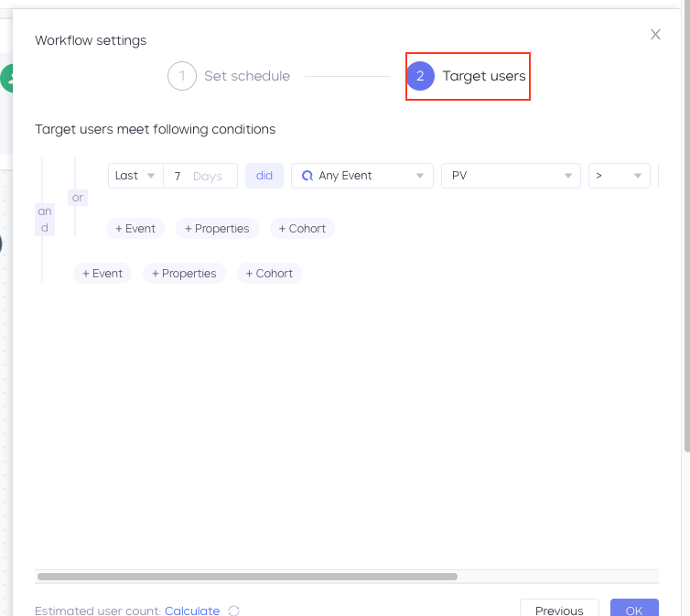Toggle the 'or' logic operator
The height and width of the screenshot is (616, 690).
78,198
